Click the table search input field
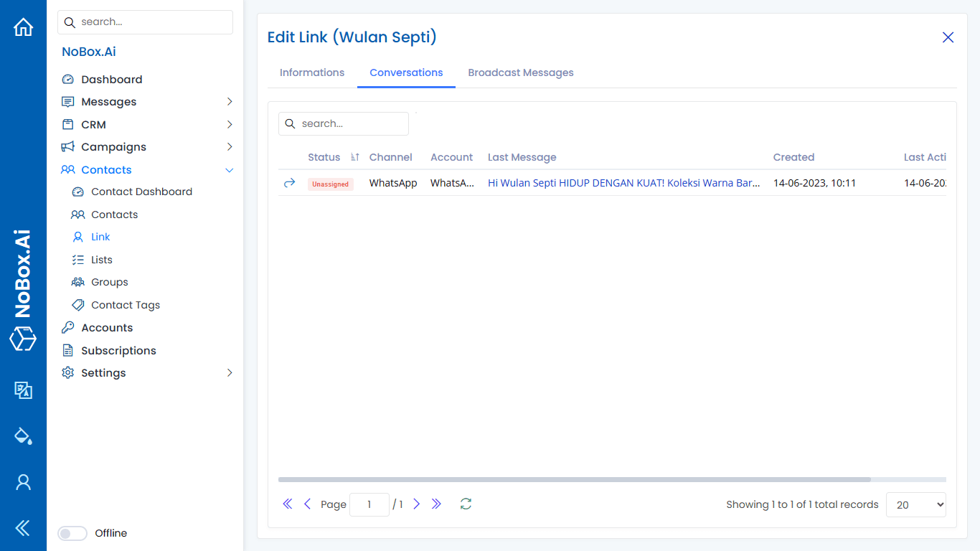The height and width of the screenshot is (551, 980). (x=343, y=123)
